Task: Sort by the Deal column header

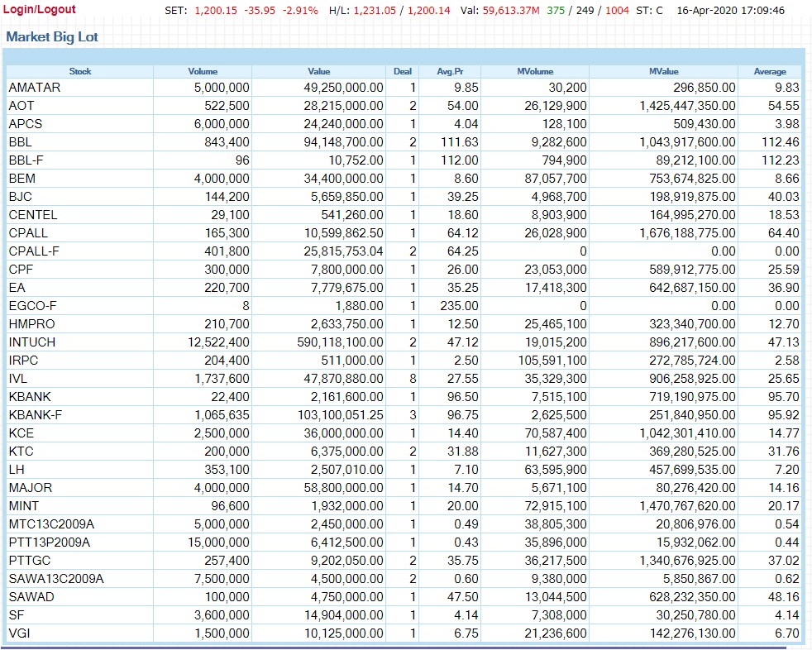Action: click(403, 71)
